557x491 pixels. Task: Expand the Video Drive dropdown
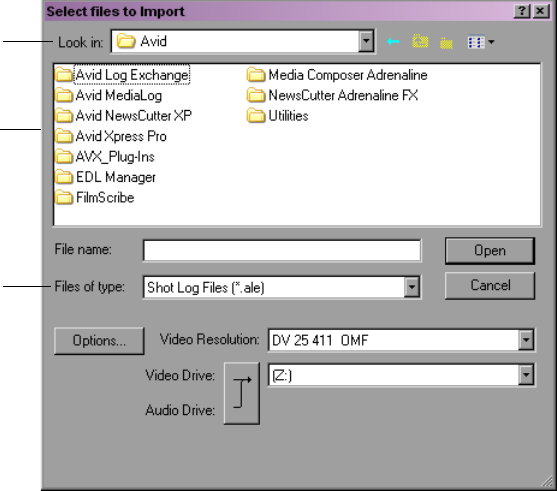(526, 375)
